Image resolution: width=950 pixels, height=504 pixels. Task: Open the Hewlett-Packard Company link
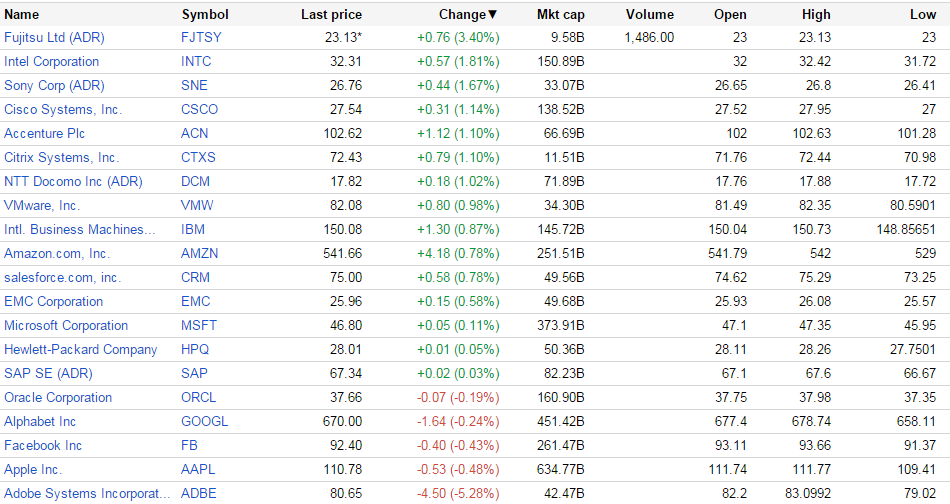pyautogui.click(x=81, y=349)
